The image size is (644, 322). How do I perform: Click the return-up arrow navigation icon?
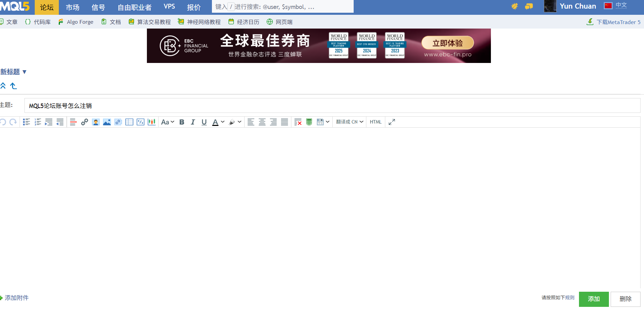point(13,86)
